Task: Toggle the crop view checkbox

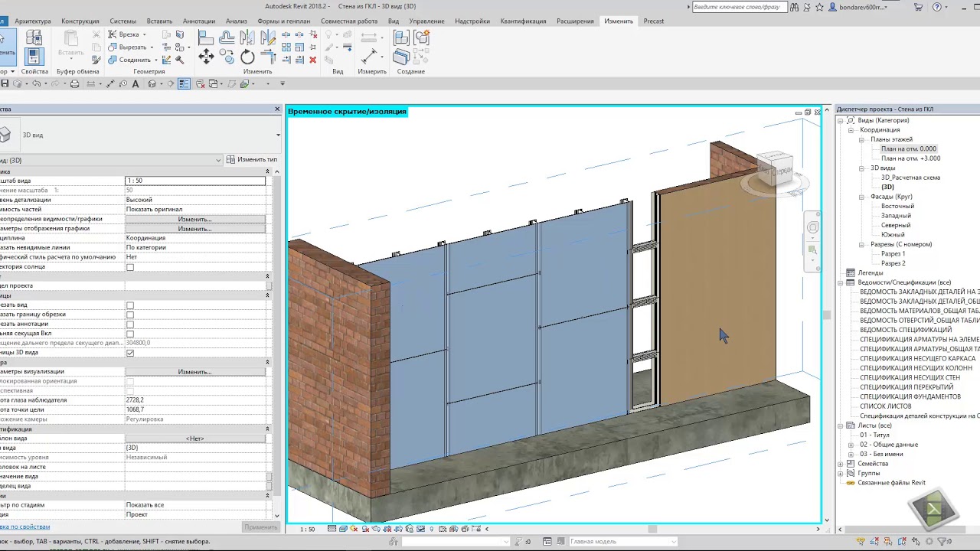Action: coord(130,305)
